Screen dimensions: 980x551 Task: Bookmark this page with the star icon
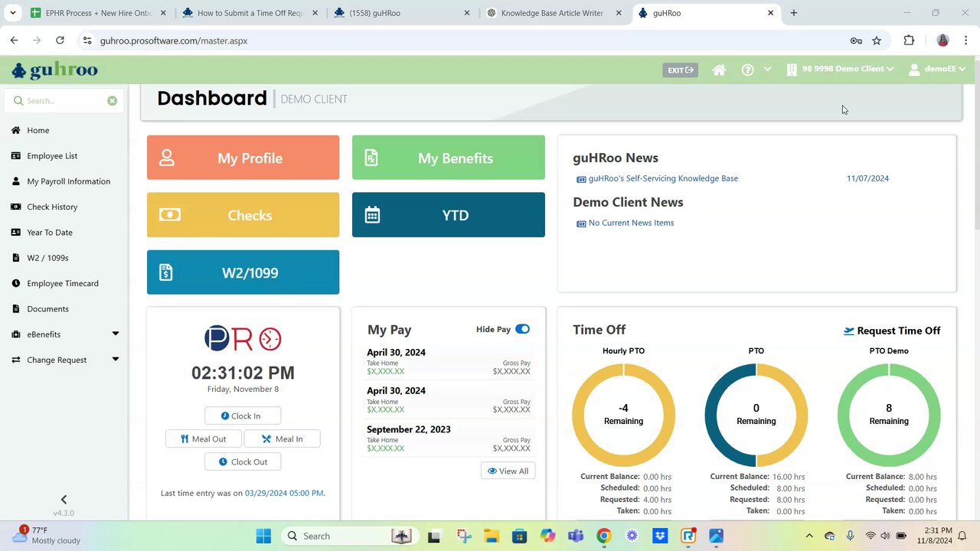click(x=877, y=41)
